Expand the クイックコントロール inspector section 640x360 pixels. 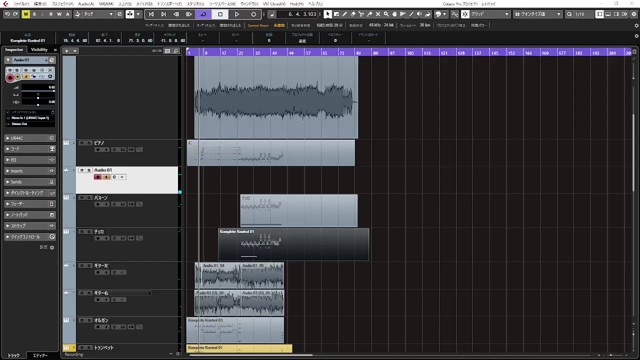pyautogui.click(x=29, y=237)
